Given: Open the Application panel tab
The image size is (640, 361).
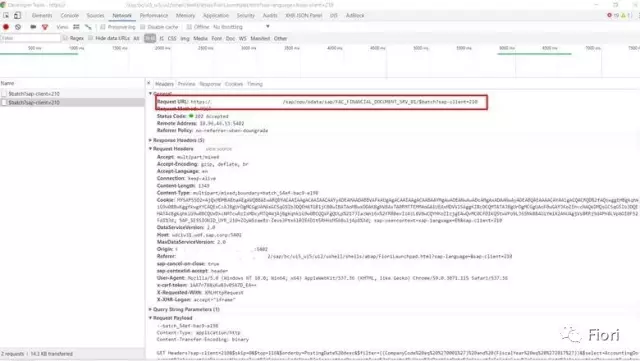Looking at the screenshot, I should 216,16.
